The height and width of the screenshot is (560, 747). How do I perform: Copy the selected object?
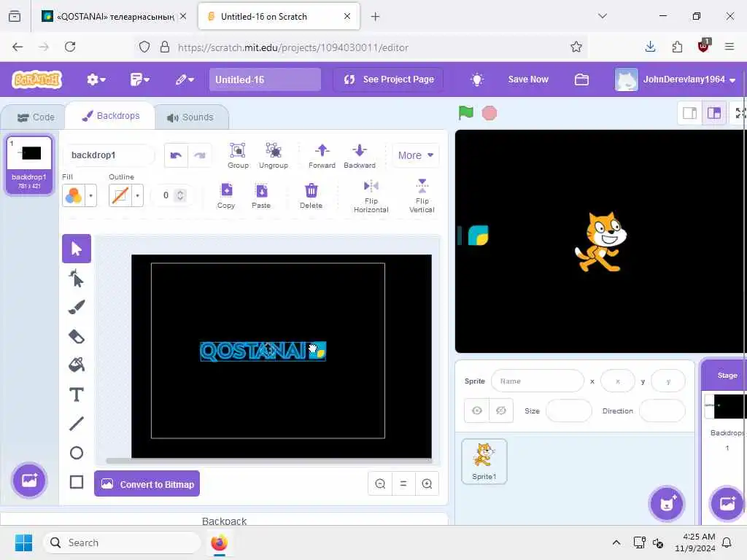(226, 195)
